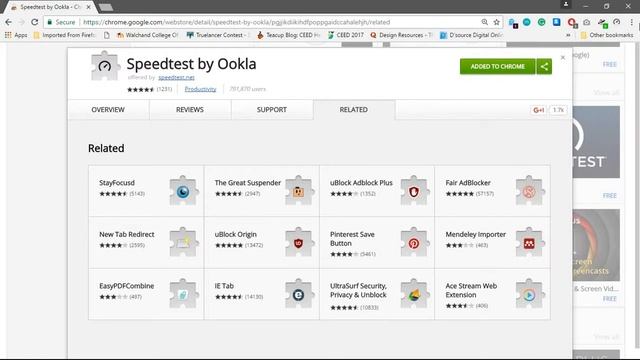Select the Related tab

point(354,110)
